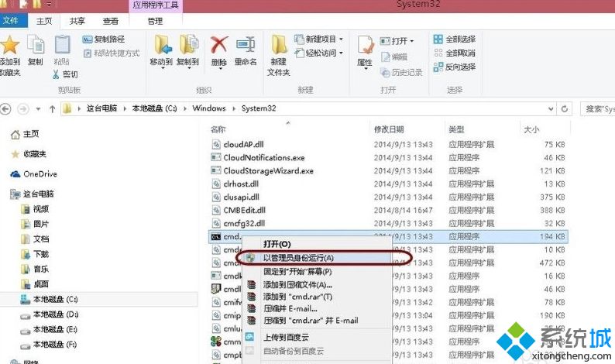Open the address bar history dropdown
615x364 pixels.
551,108
